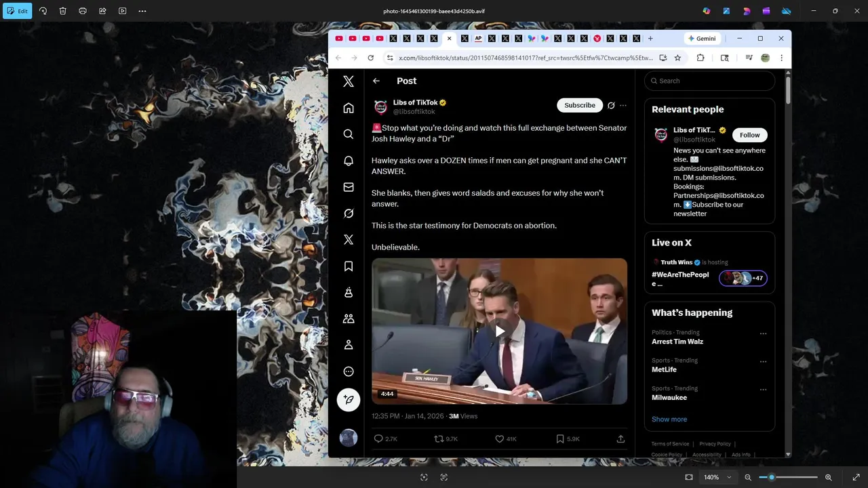Enter full screen with the expand arrows icon
The image size is (868, 488).
pyautogui.click(x=856, y=477)
